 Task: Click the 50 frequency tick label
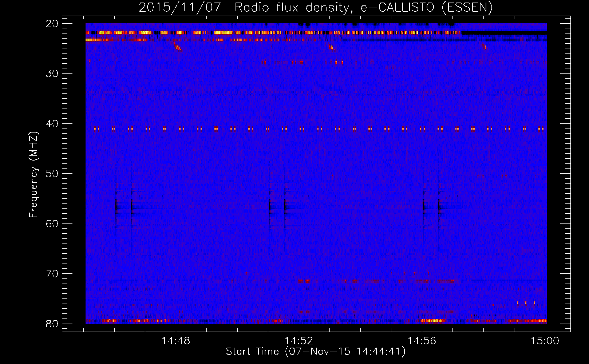52,174
